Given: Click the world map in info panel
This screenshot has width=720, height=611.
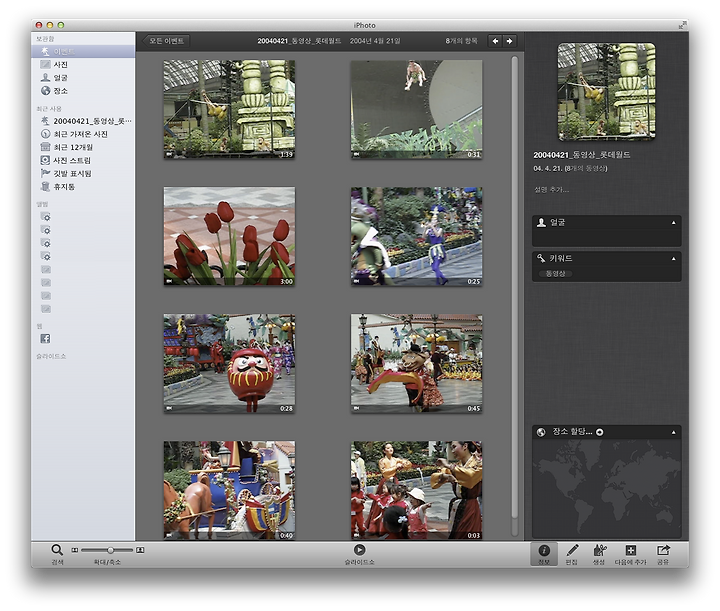Looking at the screenshot, I should 606,489.
